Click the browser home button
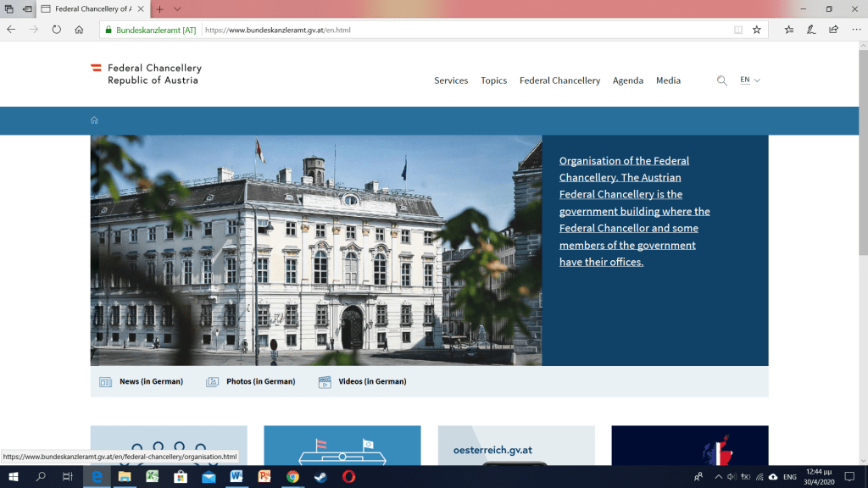 point(79,29)
